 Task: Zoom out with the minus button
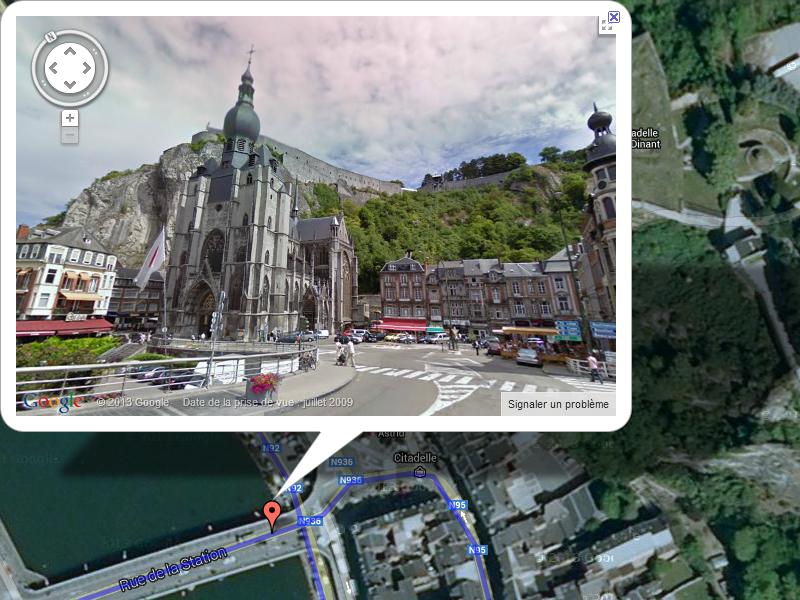[x=69, y=135]
